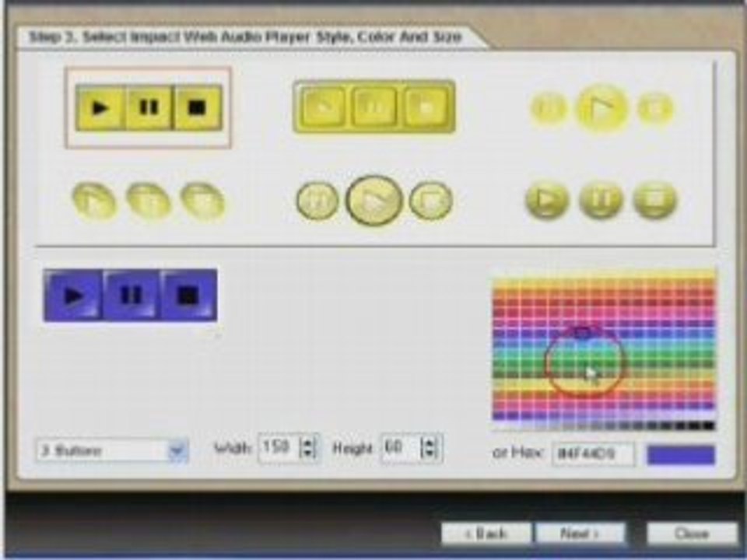
Task: Pick stop oval in tilted glossy oval style
Action: click(203, 202)
